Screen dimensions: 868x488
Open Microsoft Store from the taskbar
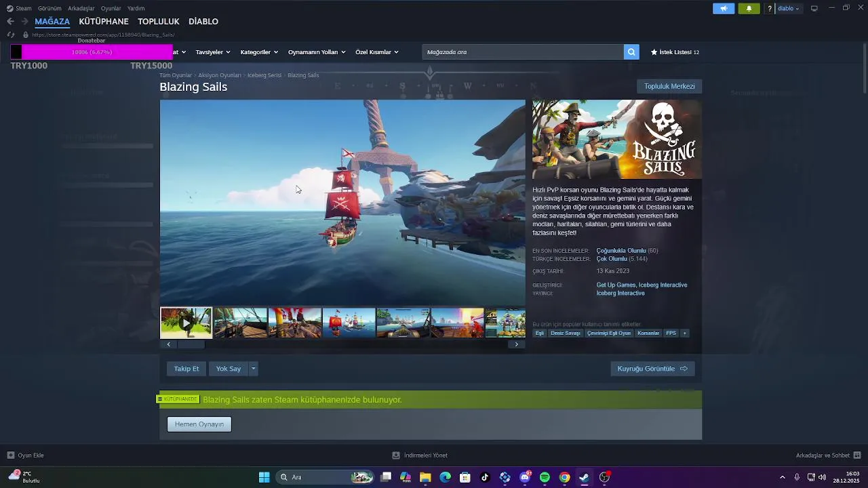(x=465, y=477)
